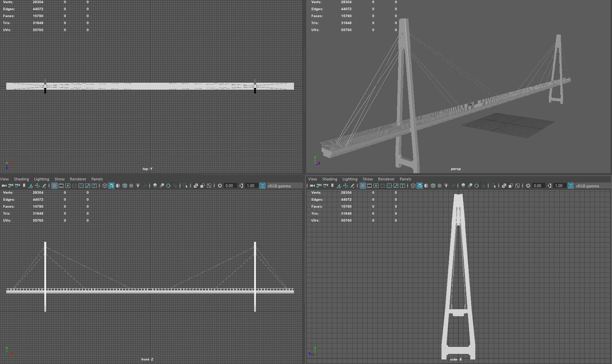The height and width of the screenshot is (364, 612).
Task: Click Image Plane icon in front view panel
Action: pyautogui.click(x=31, y=186)
